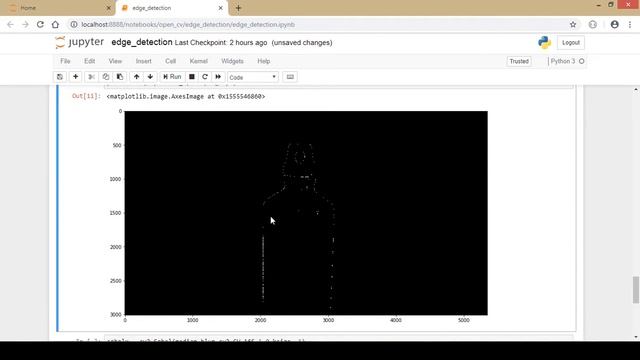This screenshot has height=360, width=640.
Task: View site information icon
Action: point(74,24)
